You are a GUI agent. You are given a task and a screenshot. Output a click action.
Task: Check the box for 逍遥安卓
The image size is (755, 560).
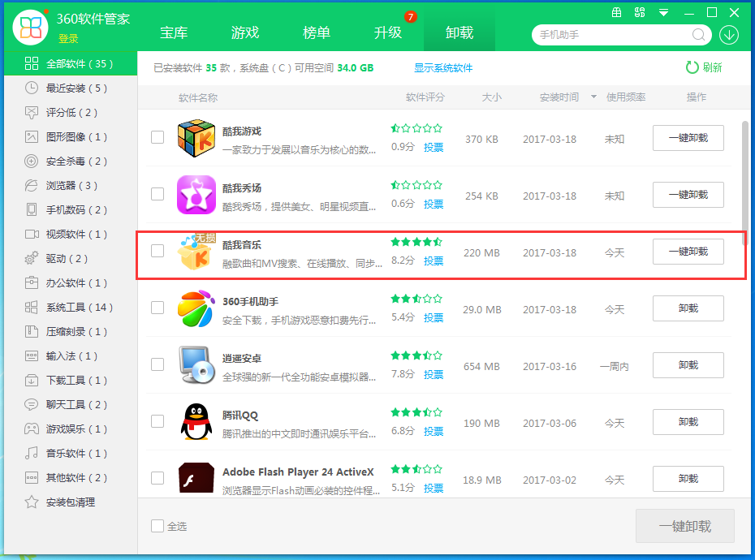point(157,364)
